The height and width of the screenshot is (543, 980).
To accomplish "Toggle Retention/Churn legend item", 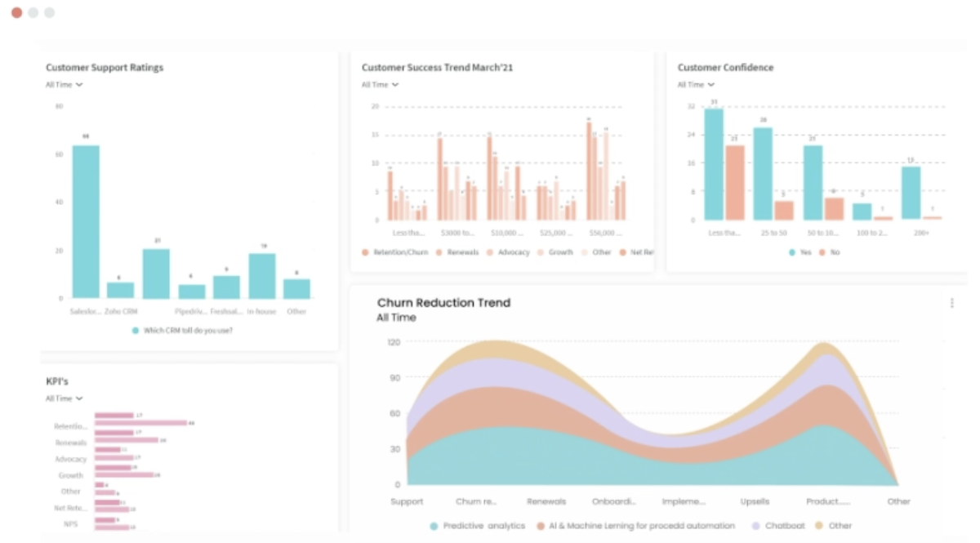I will (x=396, y=252).
